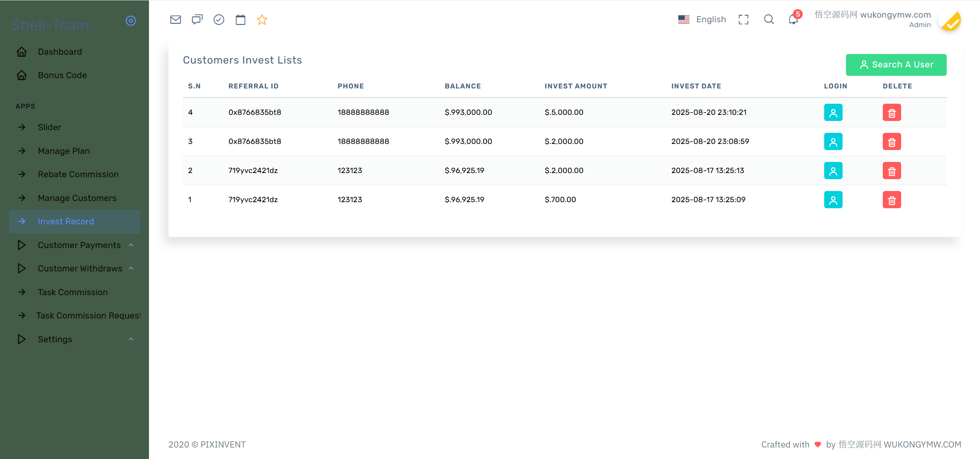The height and width of the screenshot is (459, 980).
Task: Click the Admin profile avatar
Action: 951,21
